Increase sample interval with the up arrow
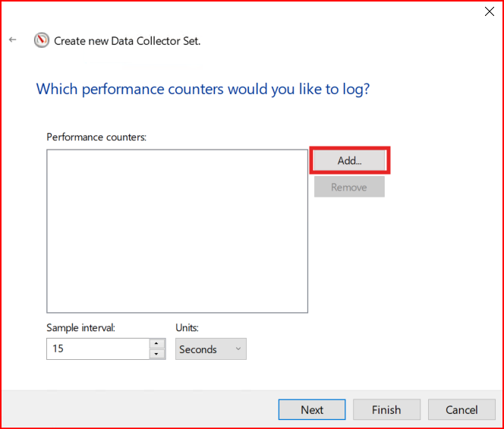 click(x=157, y=344)
